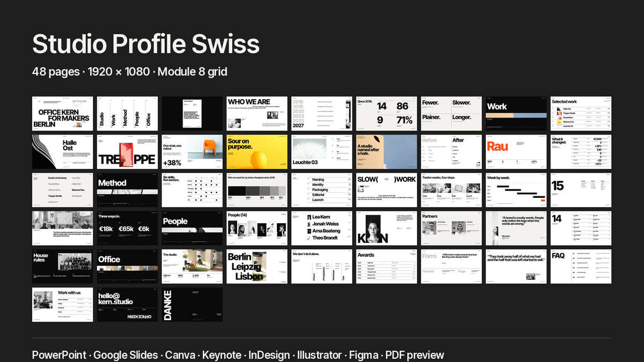Image resolution: width=644 pixels, height=362 pixels.
Task: Open the Form, Slanted, Page press quote slide
Action: [x=451, y=267]
